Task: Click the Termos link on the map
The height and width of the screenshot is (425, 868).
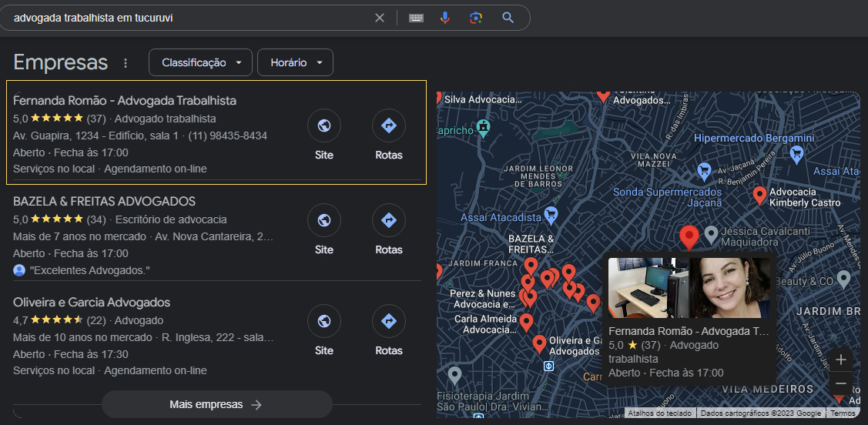Action: (843, 413)
